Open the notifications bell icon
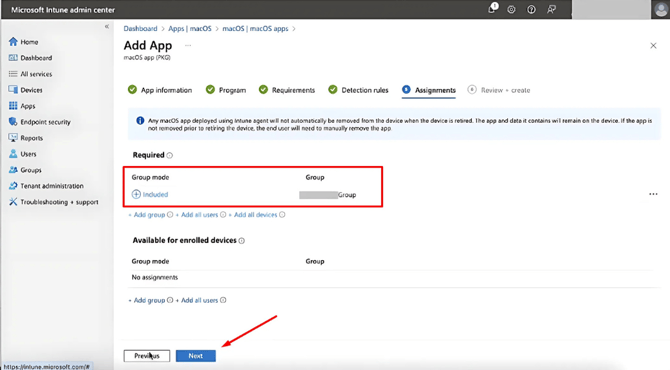The width and height of the screenshot is (670, 370). [x=492, y=9]
